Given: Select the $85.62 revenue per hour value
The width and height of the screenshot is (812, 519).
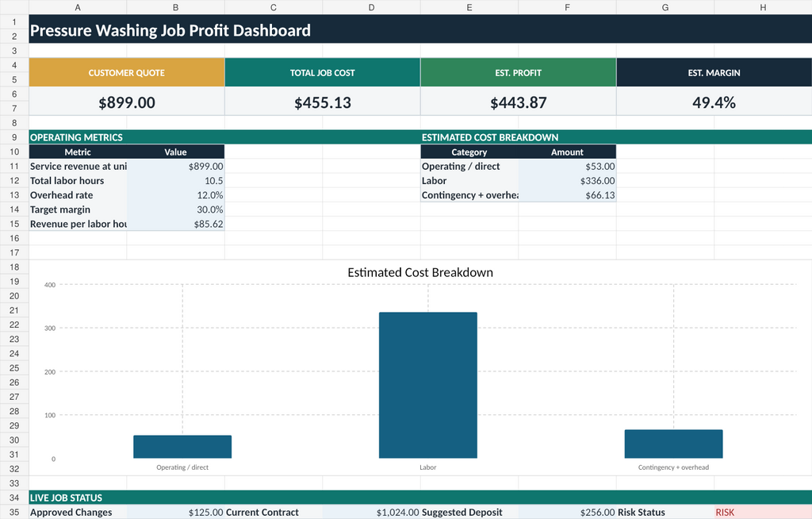Looking at the screenshot, I should pos(175,224).
